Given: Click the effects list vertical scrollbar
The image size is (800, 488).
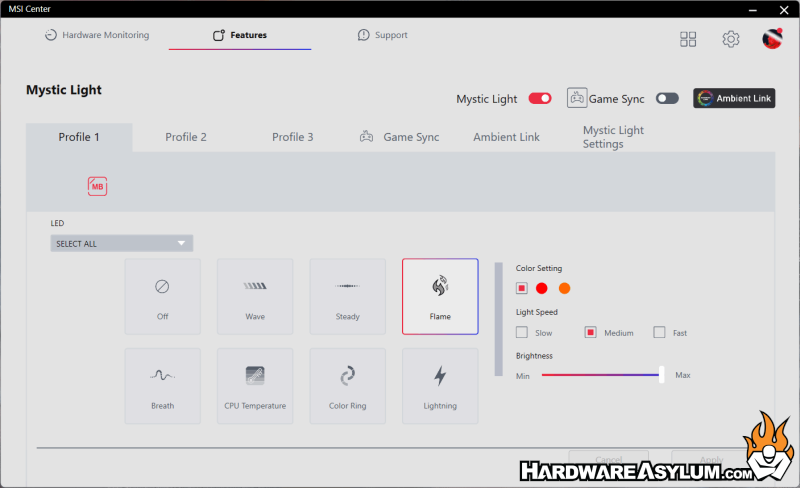Looking at the screenshot, I should 498,319.
